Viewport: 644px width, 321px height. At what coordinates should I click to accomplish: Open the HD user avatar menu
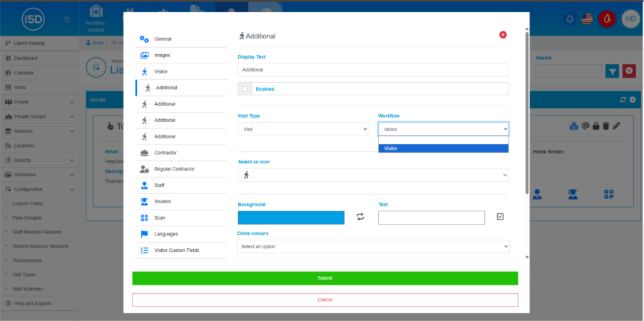630,19
